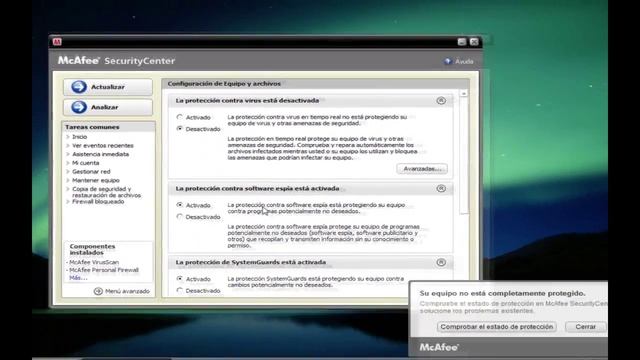Click the Tareas comunes header
The width and height of the screenshot is (640, 360).
92,127
